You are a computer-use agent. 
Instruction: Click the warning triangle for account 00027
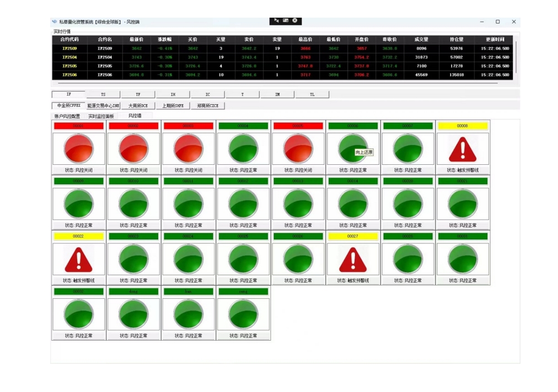click(353, 260)
